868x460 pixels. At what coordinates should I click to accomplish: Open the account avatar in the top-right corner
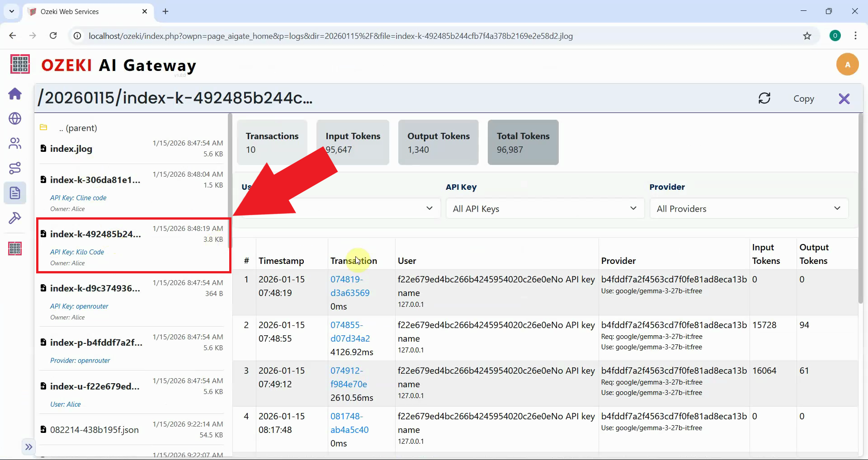tap(847, 64)
